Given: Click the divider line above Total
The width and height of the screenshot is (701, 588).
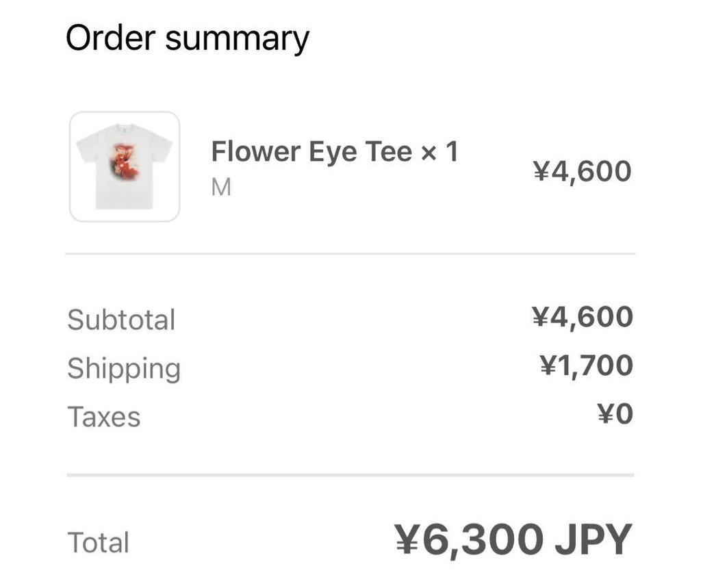Looking at the screenshot, I should tap(350, 474).
